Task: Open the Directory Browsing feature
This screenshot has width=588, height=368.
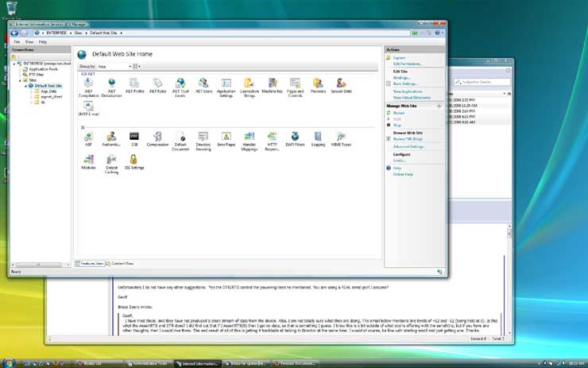Action: pyautogui.click(x=203, y=141)
